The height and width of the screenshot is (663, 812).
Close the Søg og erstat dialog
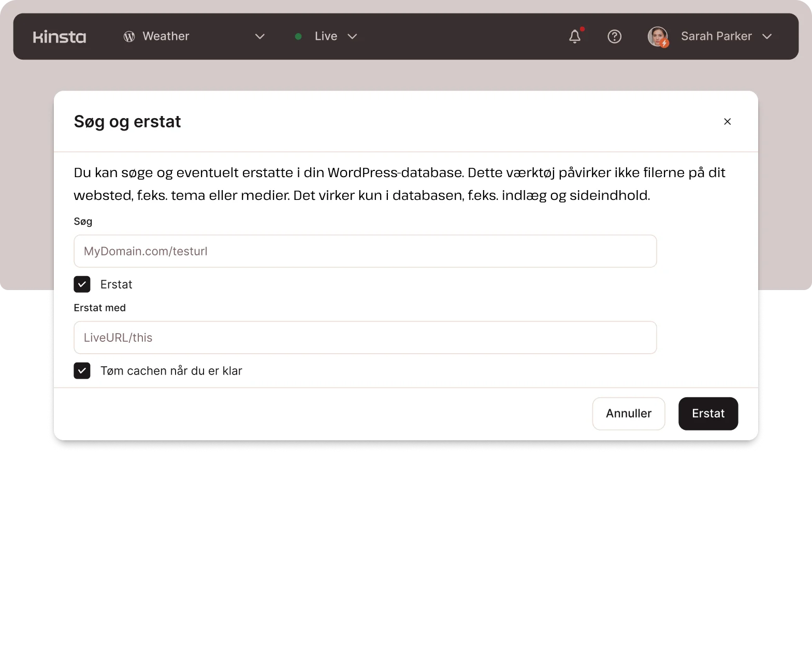pyautogui.click(x=727, y=121)
